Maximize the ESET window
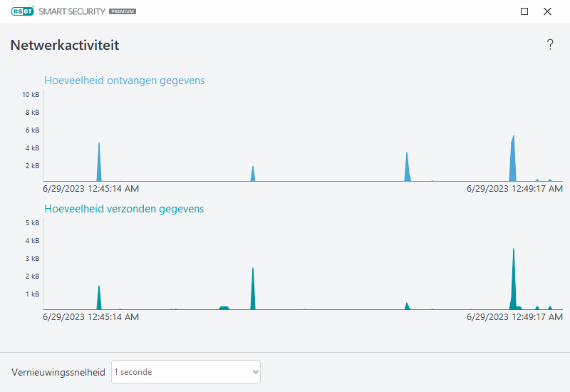The height and width of the screenshot is (392, 570). point(524,11)
